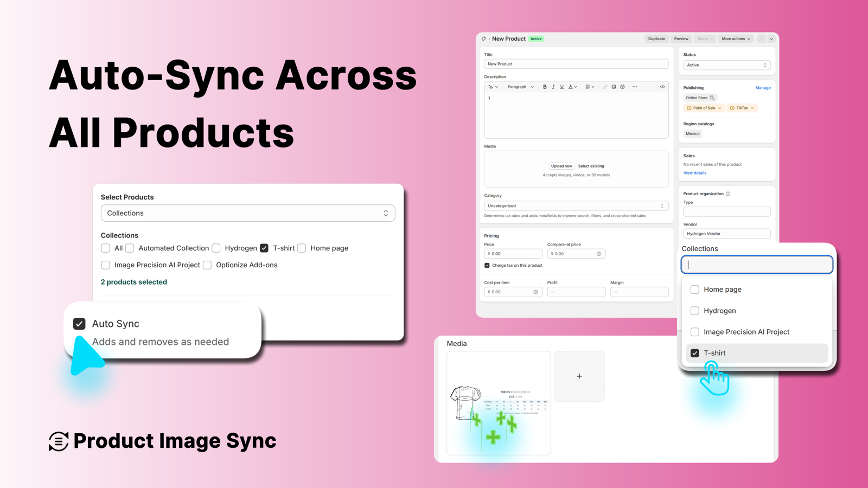Click the underline formatting icon
The height and width of the screenshot is (488, 868).
561,87
